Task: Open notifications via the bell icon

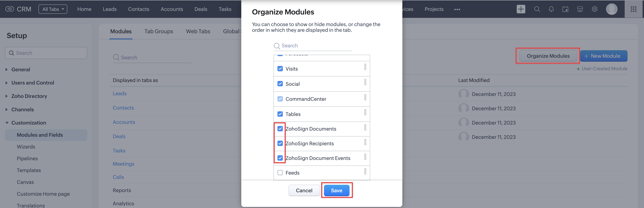Action: (551, 9)
